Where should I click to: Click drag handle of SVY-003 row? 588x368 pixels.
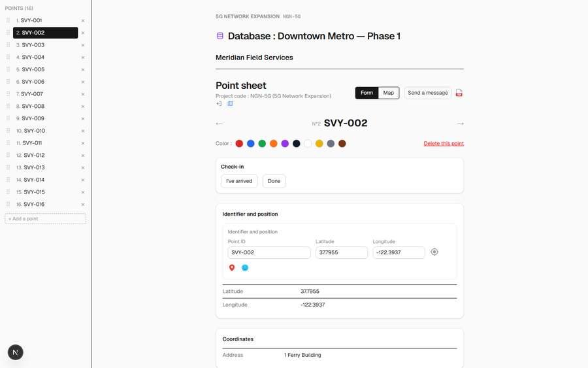click(8, 44)
